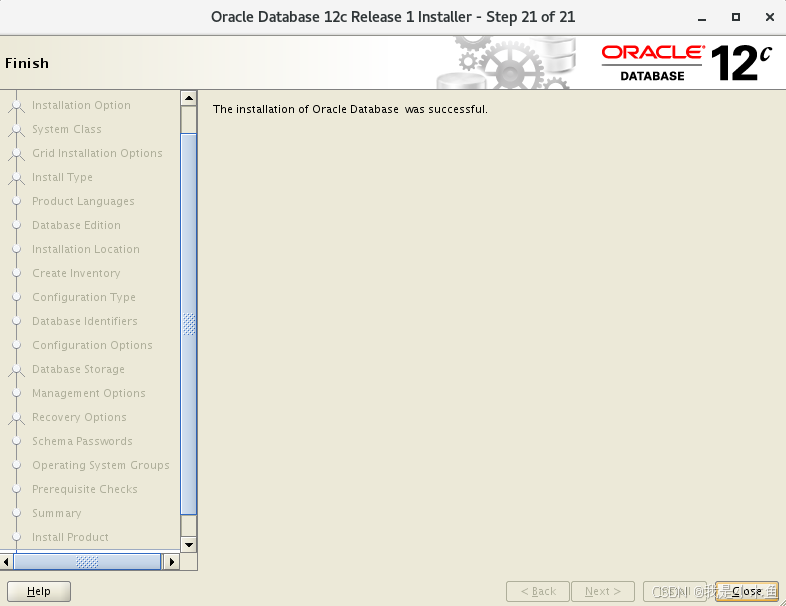Screen dimensions: 786x606
Task: Click the installation was successful message
Action: 350,109
